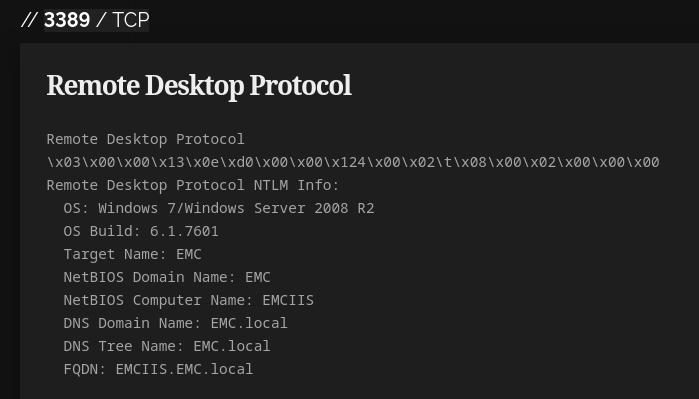The height and width of the screenshot is (399, 699).
Task: Click the 3389 port number
Action: [67, 20]
